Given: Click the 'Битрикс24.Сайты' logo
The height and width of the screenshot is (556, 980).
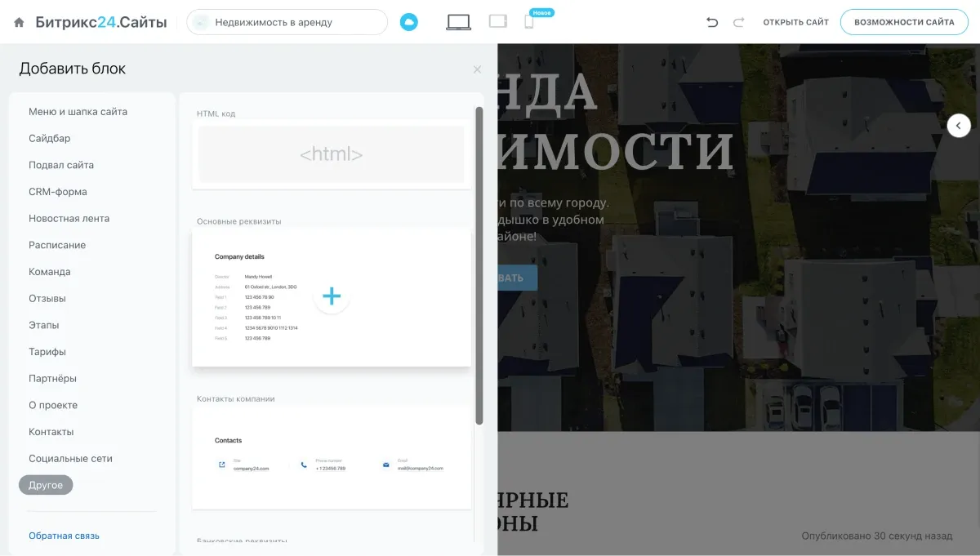Looking at the screenshot, I should (101, 22).
